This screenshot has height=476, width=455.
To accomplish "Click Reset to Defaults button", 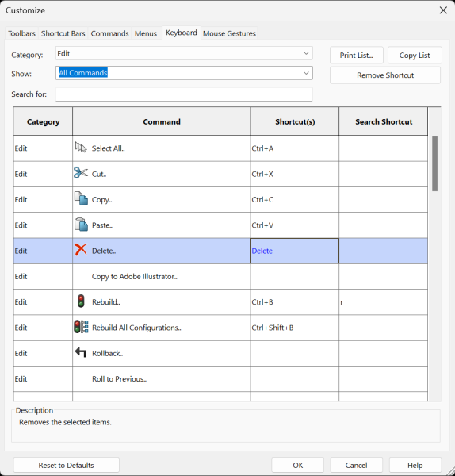I will point(66,465).
